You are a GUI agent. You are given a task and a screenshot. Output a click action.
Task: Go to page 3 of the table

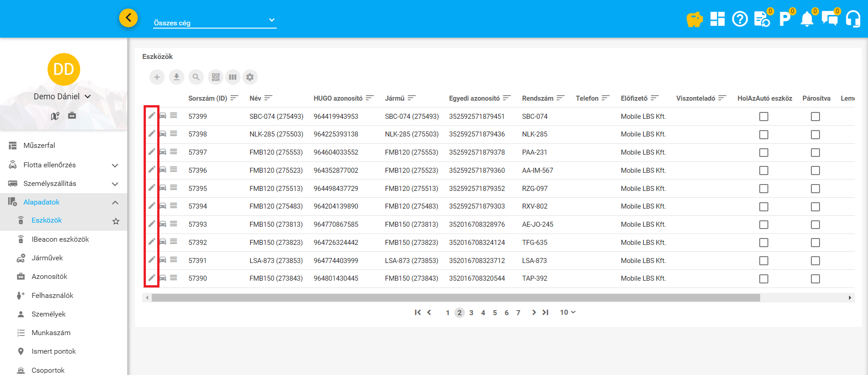(471, 313)
